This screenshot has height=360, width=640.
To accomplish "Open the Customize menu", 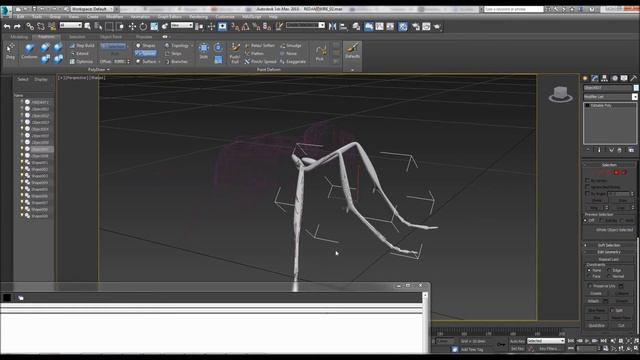I will point(225,17).
